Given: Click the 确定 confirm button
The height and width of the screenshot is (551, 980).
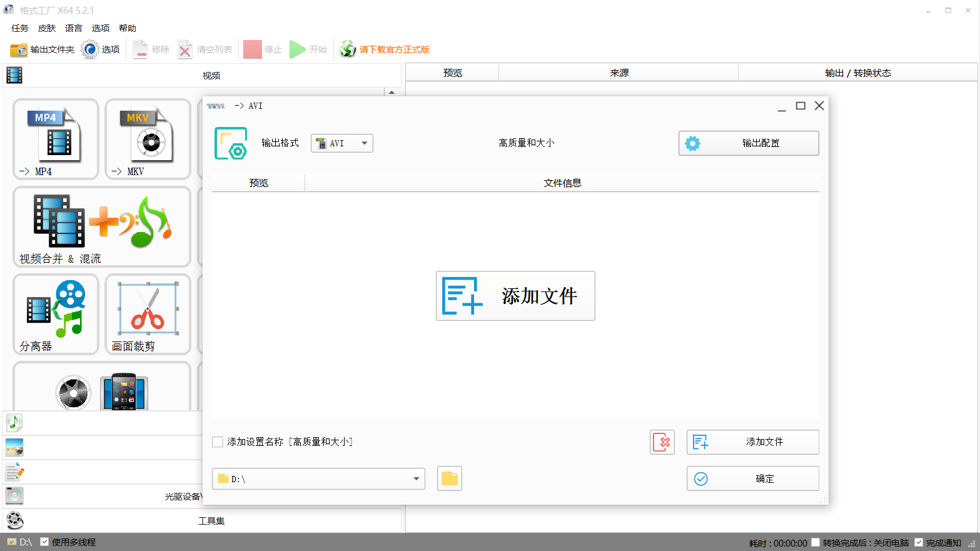Looking at the screenshot, I should [x=752, y=478].
